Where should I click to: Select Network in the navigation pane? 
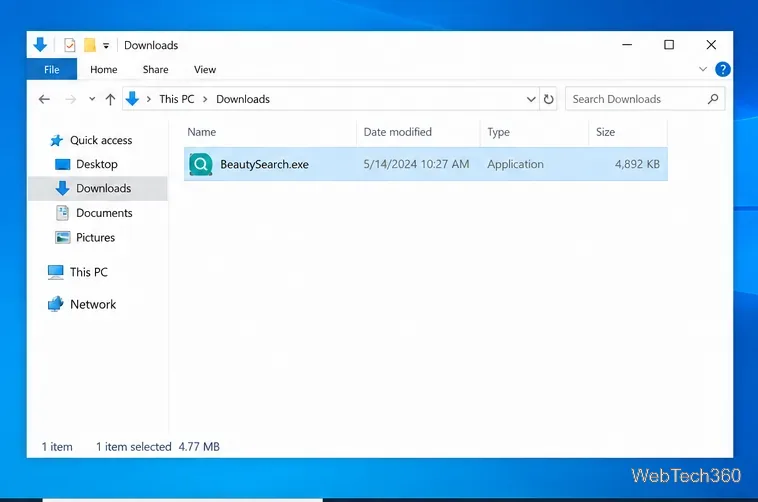point(93,304)
